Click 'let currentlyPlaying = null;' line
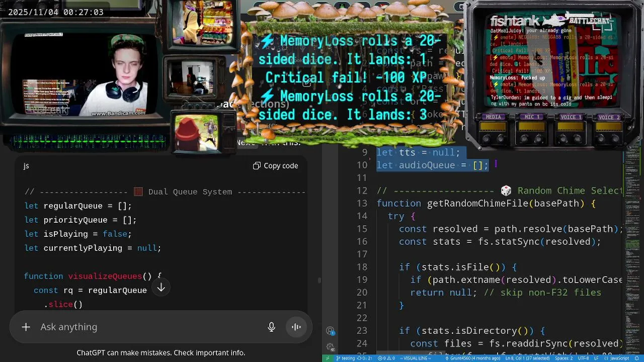This screenshot has width=644, height=362. (x=93, y=248)
